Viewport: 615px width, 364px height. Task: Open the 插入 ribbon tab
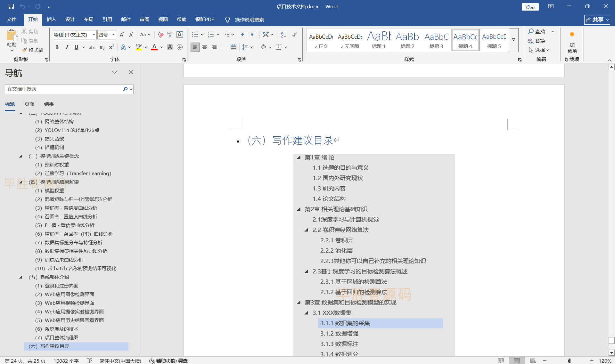tap(51, 20)
